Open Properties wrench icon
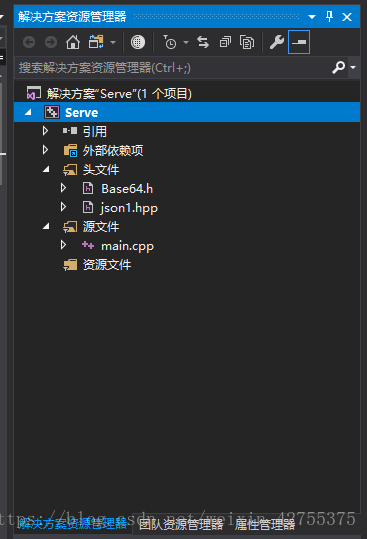 point(277,42)
